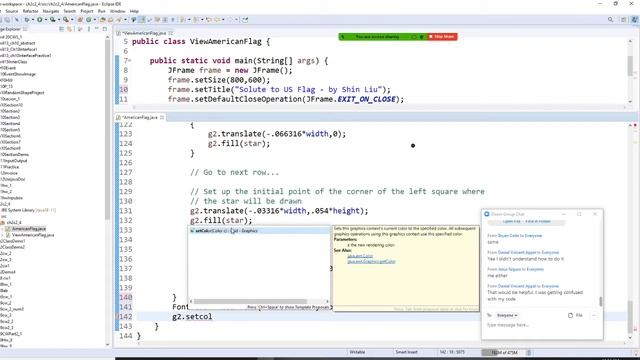Click the Zoom chat vertical scrollbar
The image size is (640, 360).
pos(600,301)
